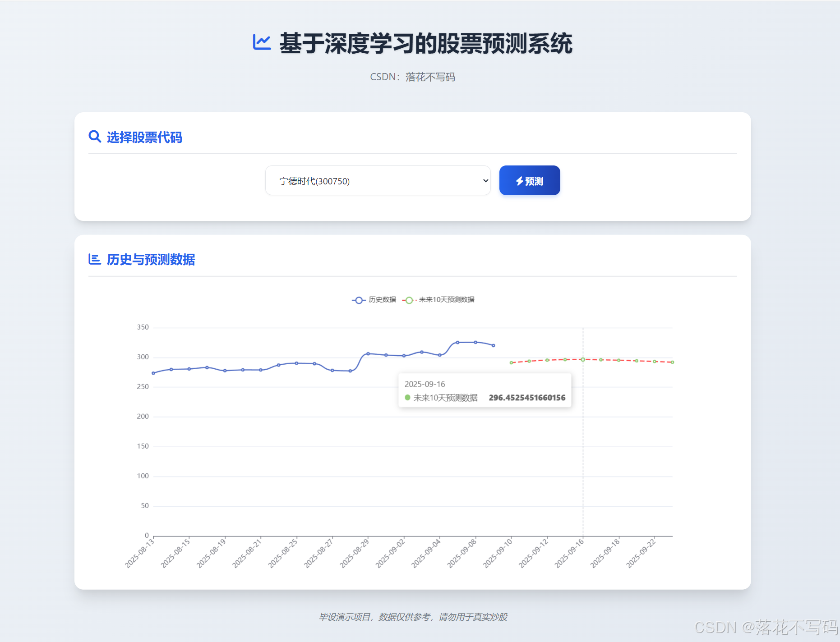Click the bar-chart icon next to 历史与预测数据

tap(94, 259)
